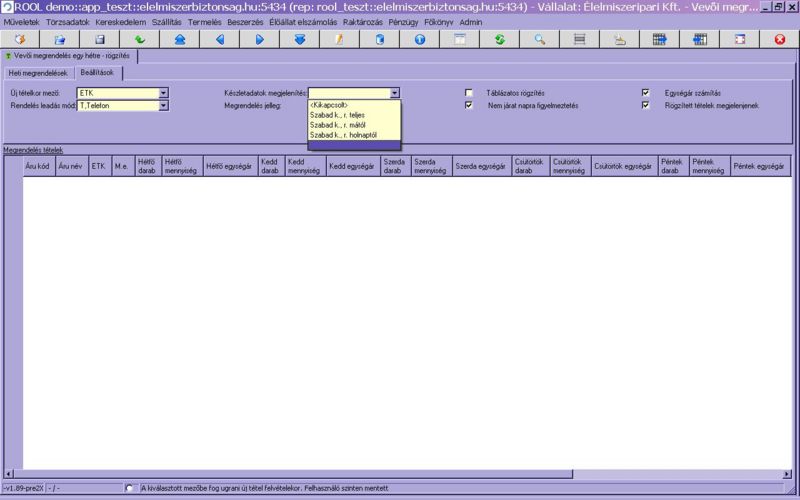The image size is (800, 500).
Task: Open the Raktározás menu
Action: (363, 21)
